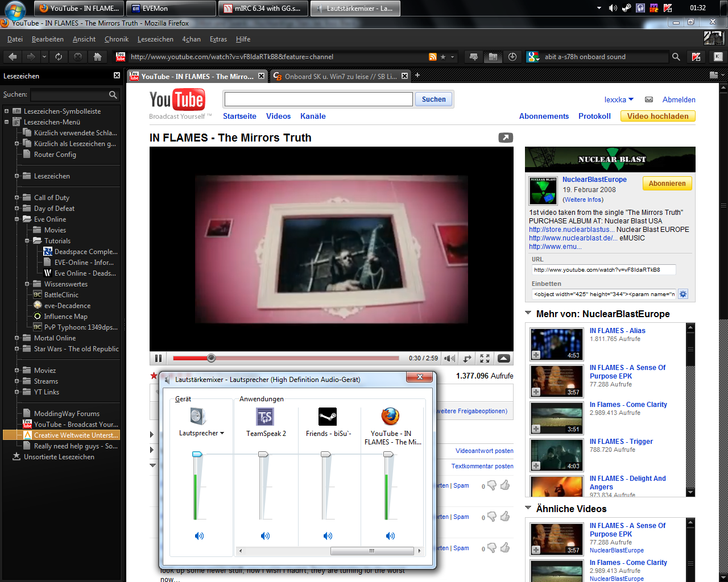The image size is (728, 582).
Task: Open the Extras menu
Action: coord(218,39)
